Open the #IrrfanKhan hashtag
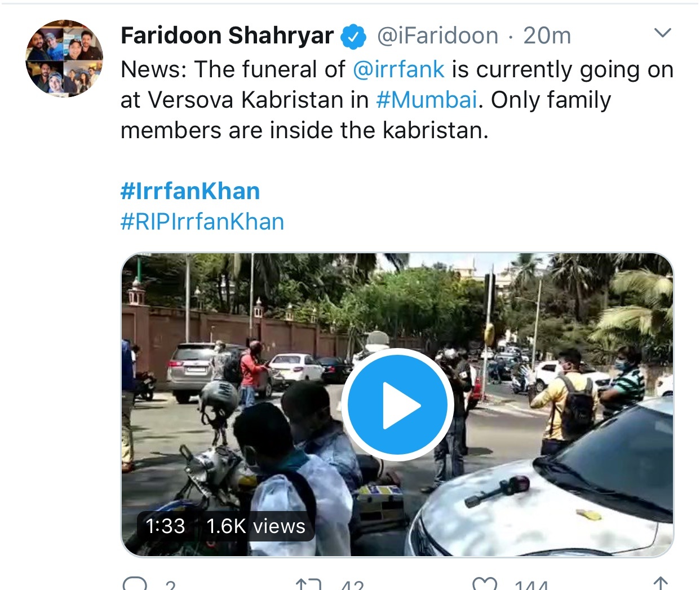 tap(190, 191)
